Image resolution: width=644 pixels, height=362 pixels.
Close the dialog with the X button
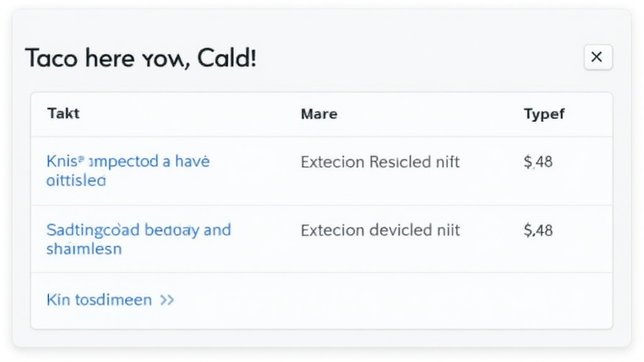pos(597,58)
